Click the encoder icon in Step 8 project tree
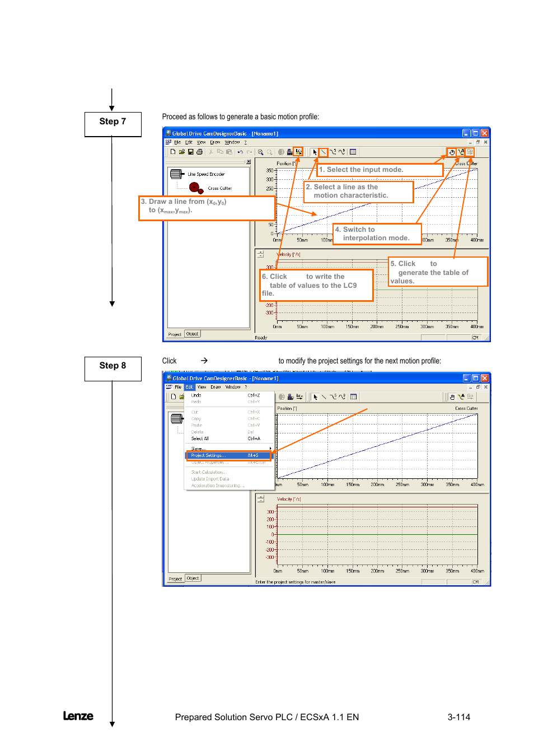The width and height of the screenshot is (534, 756). [177, 419]
